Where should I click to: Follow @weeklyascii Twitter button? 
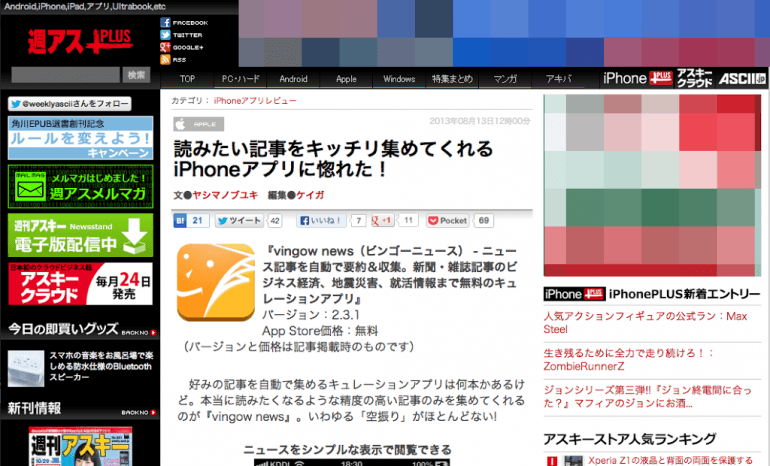(69, 104)
